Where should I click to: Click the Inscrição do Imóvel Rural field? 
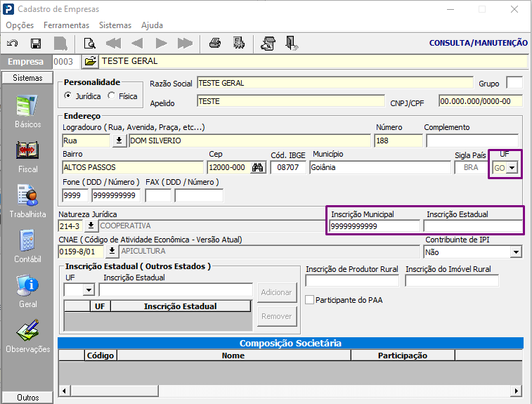[452, 280]
